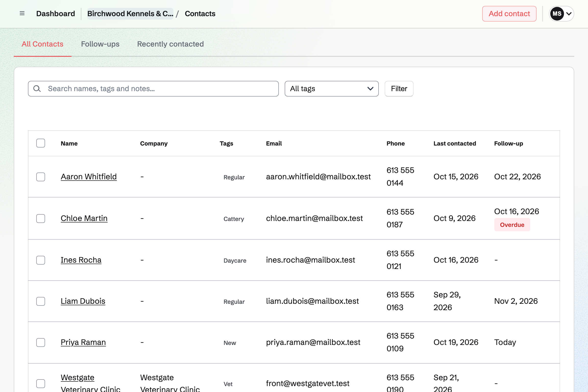Click Liam Dubois's Nov 2, 2026 follow-up
Viewport: 588px width, 392px height.
point(516,301)
